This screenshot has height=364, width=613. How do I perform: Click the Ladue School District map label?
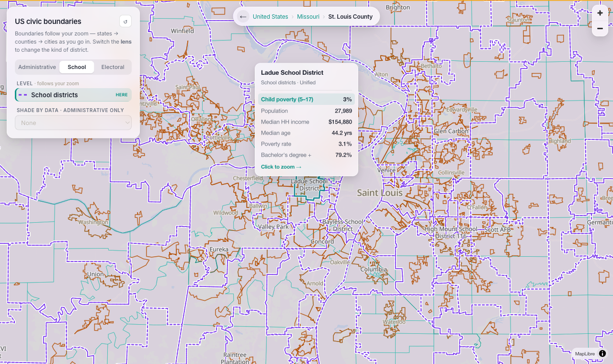309,185
